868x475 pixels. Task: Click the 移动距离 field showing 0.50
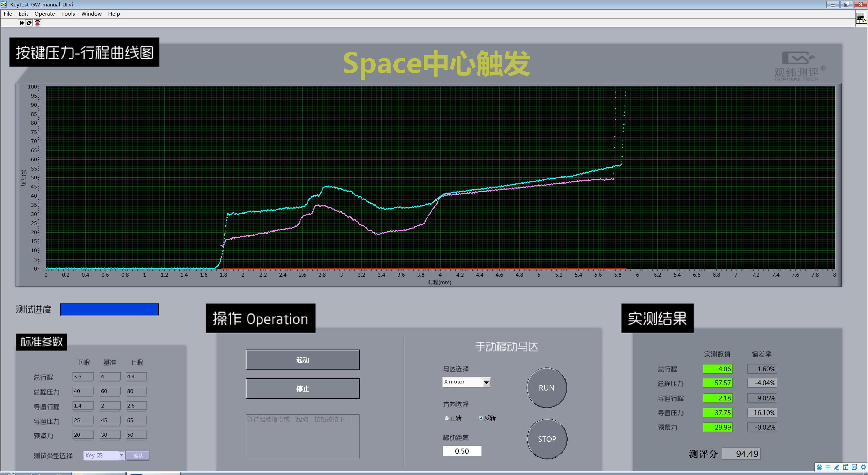tap(462, 451)
